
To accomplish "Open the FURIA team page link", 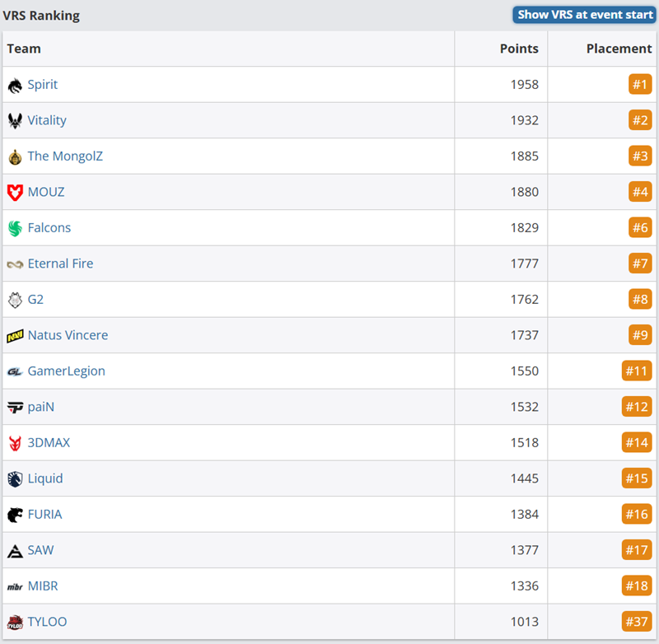I will [x=45, y=514].
